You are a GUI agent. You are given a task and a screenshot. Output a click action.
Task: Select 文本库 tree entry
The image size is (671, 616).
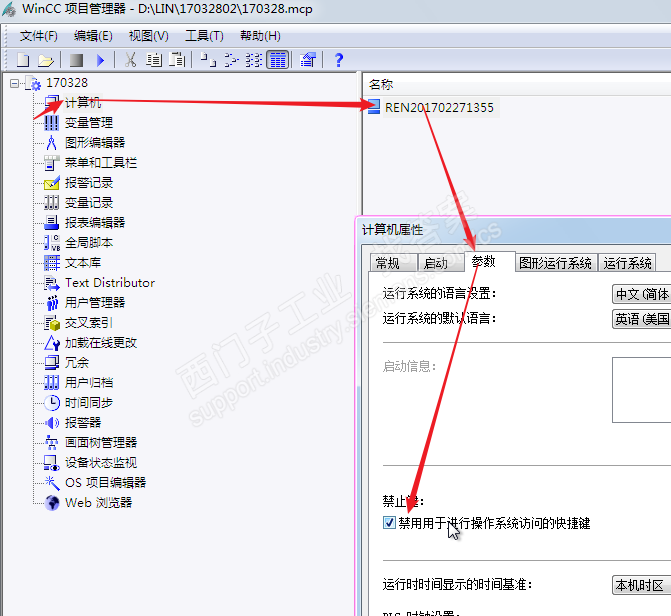pos(83,263)
